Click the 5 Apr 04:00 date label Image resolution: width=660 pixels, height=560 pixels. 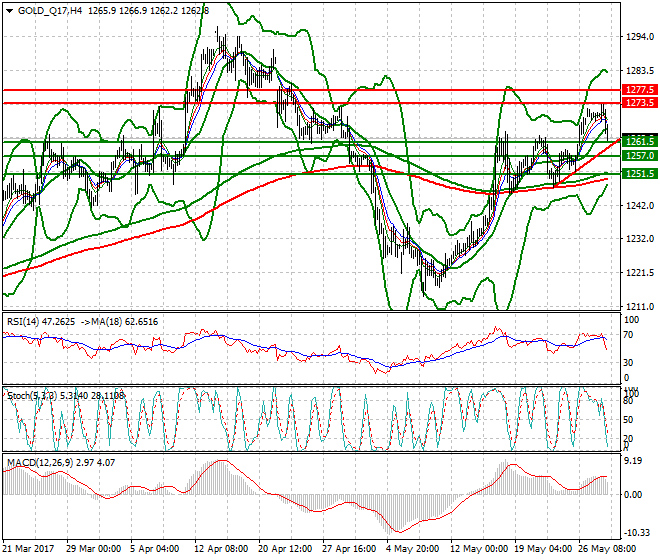[x=154, y=549]
